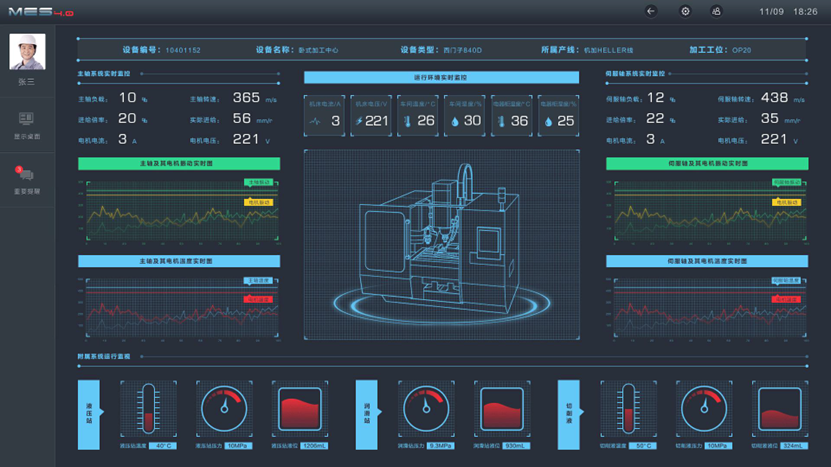
Task: Select the 液压站 tab in auxiliary systems
Action: [90, 414]
